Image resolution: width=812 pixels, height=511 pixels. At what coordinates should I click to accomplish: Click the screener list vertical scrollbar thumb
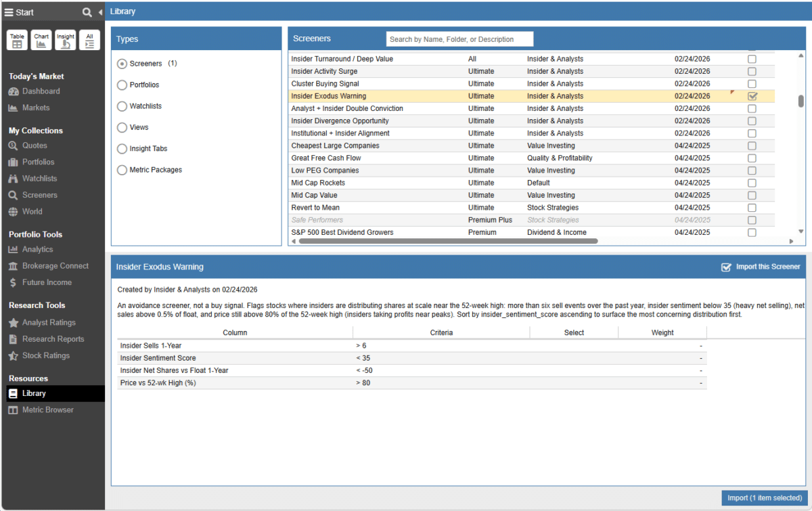click(801, 101)
